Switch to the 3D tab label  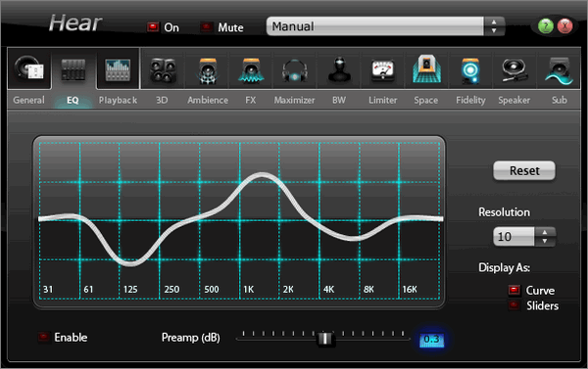pyautogui.click(x=162, y=100)
